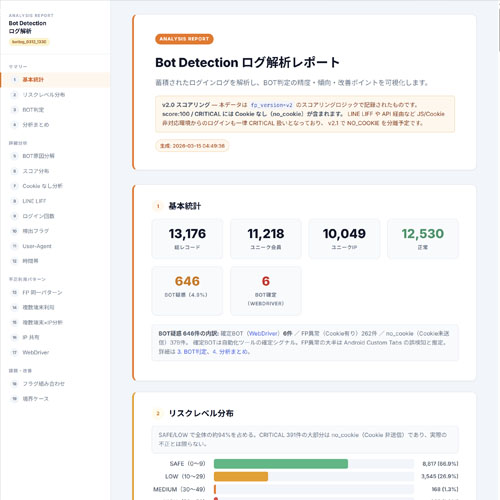
Task: Follow the '3. BOT判定' link in the note
Action: coord(192,351)
